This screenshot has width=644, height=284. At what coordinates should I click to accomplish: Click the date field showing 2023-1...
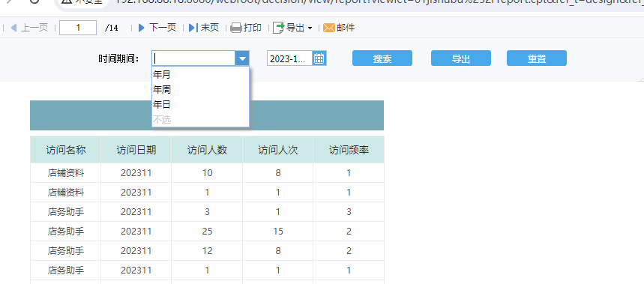point(290,58)
